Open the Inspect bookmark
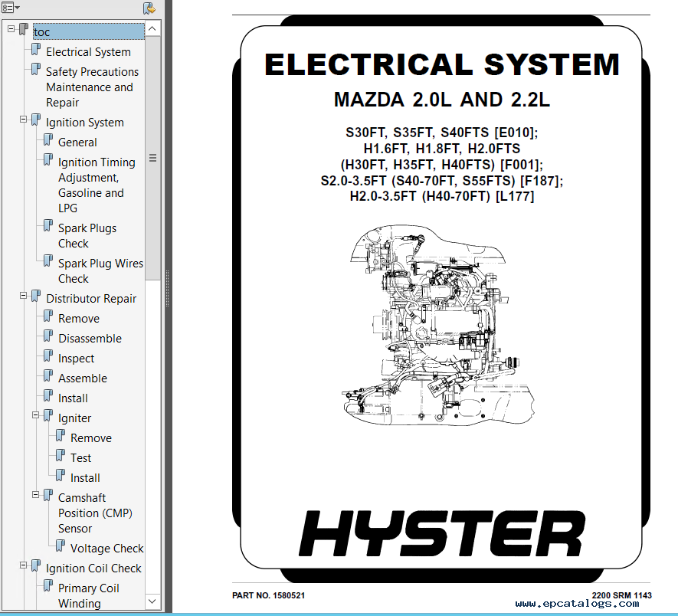 pyautogui.click(x=76, y=359)
